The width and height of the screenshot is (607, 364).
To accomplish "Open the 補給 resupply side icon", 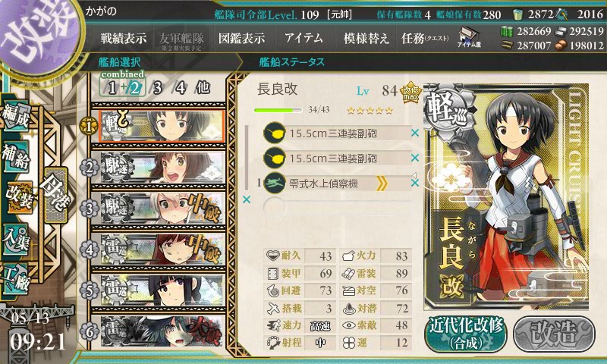I will pyautogui.click(x=16, y=156).
